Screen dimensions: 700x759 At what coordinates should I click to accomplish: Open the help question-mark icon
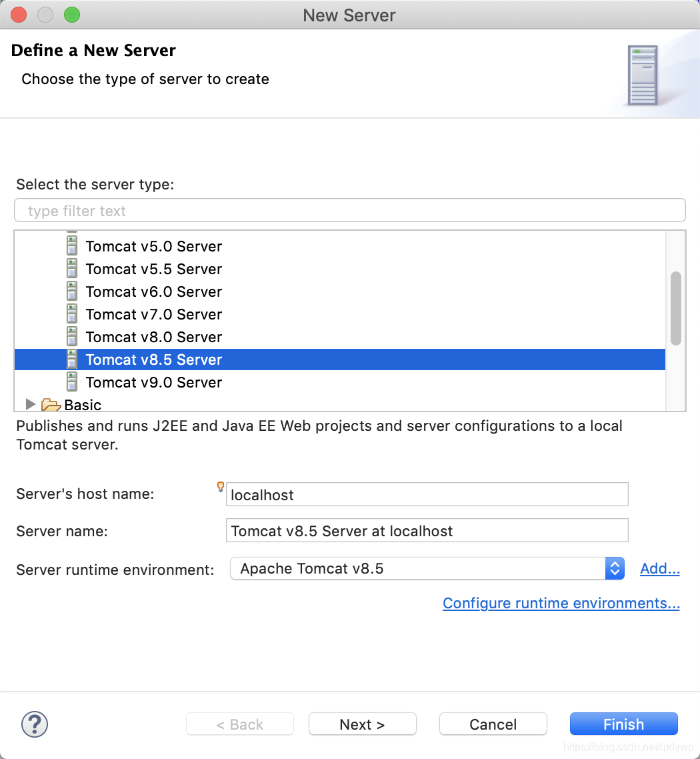(34, 724)
